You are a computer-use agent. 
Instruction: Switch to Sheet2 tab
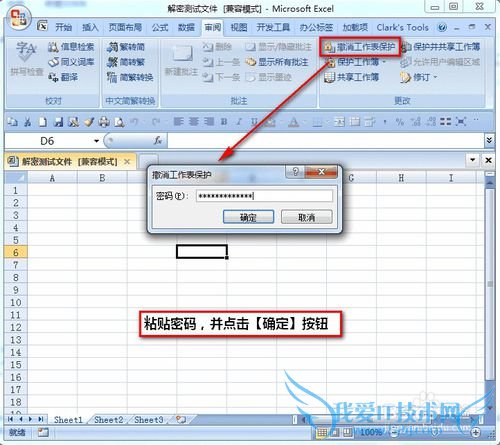point(109,420)
